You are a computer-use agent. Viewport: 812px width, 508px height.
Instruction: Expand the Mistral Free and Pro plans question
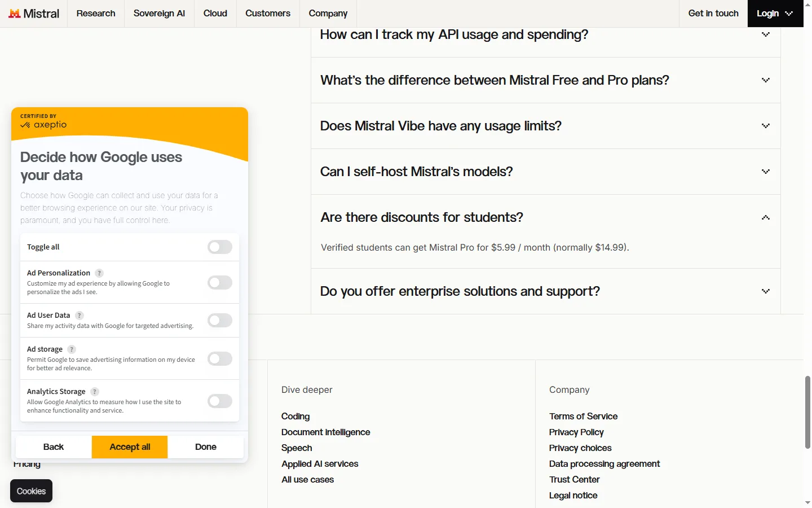pos(546,80)
